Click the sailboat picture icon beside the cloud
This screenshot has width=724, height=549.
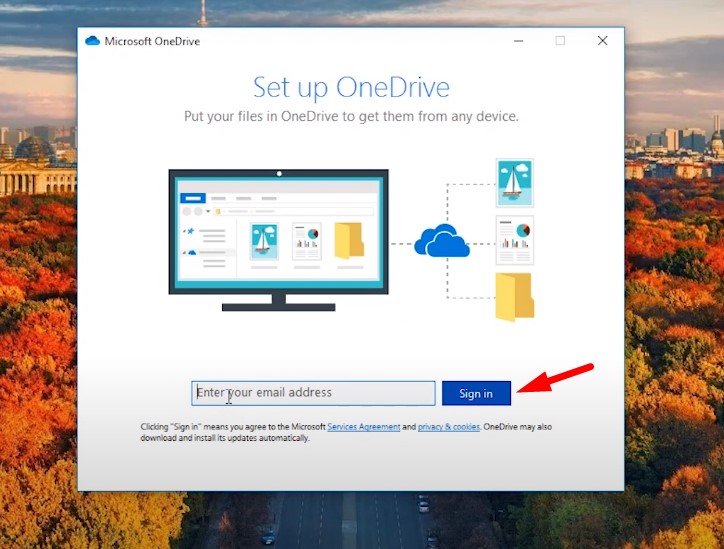coord(515,183)
